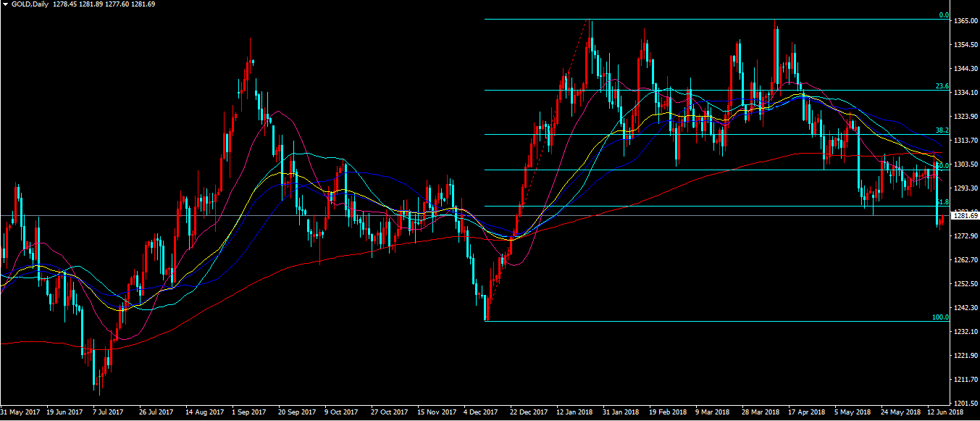This screenshot has height=421, width=980.
Task: Click the 38.2 Fibonacci level label
Action: pos(942,130)
